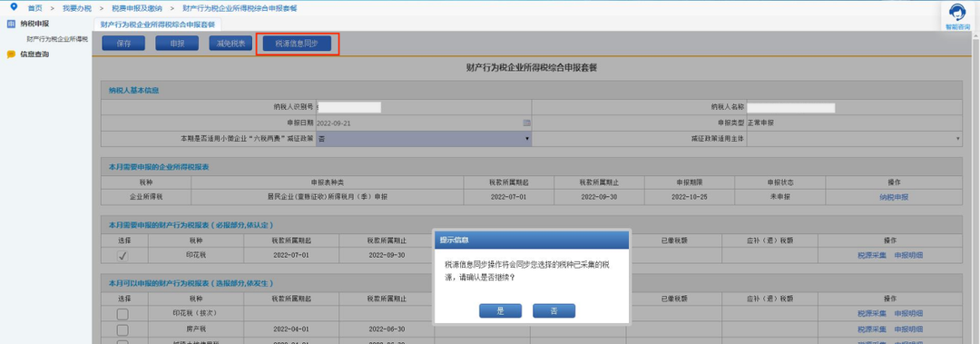Click the 保存 button
The width and height of the screenshot is (980, 344).
[123, 44]
